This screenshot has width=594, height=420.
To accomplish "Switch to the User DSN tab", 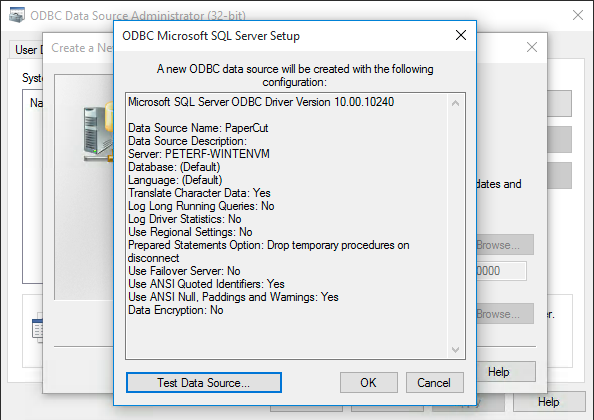I will pyautogui.click(x=26, y=50).
